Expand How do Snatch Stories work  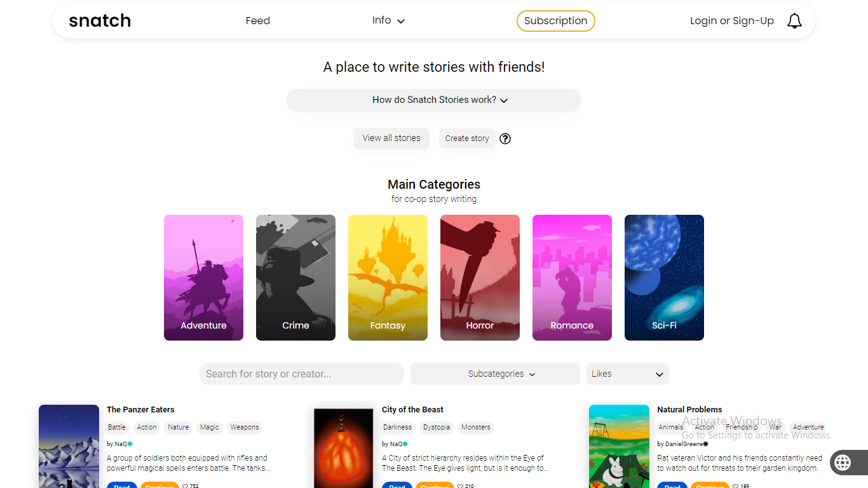click(x=434, y=100)
